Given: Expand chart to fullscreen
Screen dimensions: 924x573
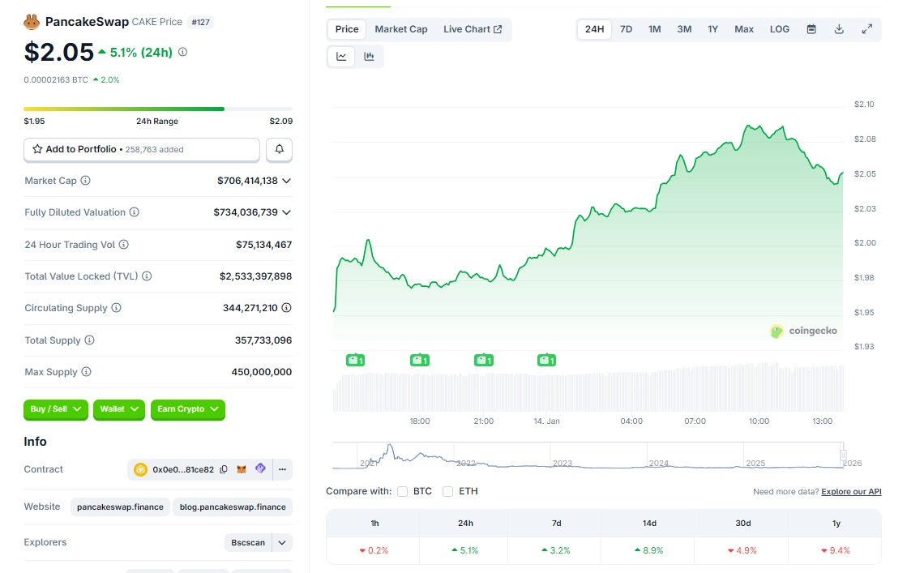Looking at the screenshot, I should pos(866,29).
